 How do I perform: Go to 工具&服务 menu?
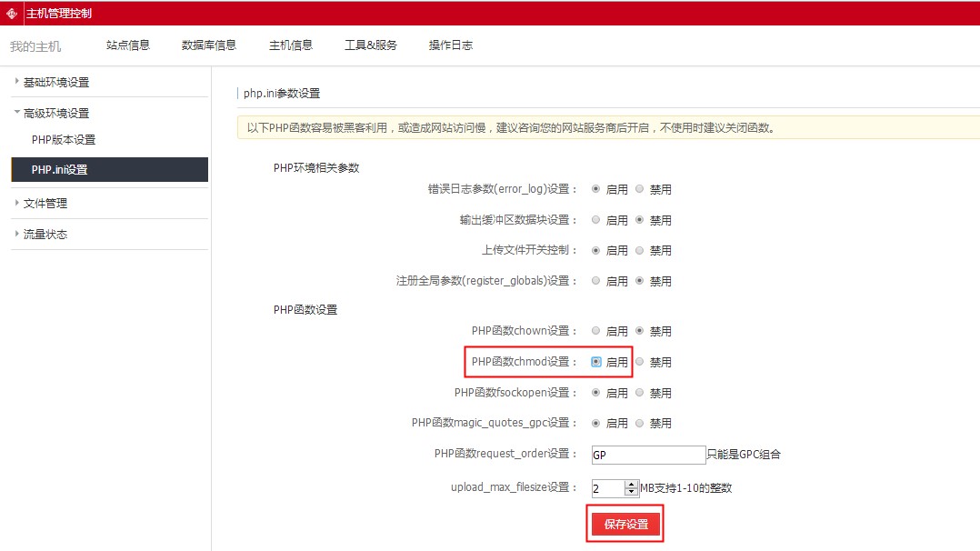pos(370,45)
